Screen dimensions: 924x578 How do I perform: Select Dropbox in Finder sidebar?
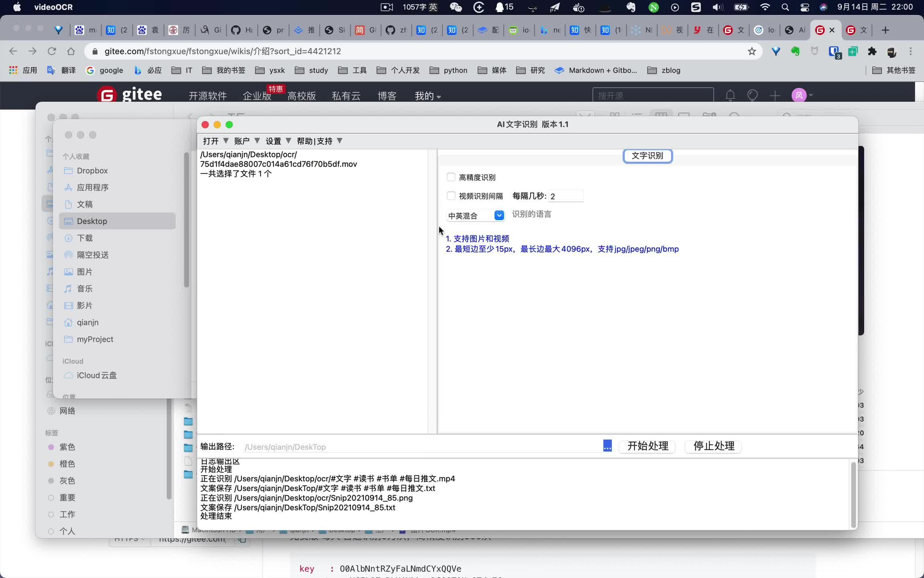(x=117, y=171)
